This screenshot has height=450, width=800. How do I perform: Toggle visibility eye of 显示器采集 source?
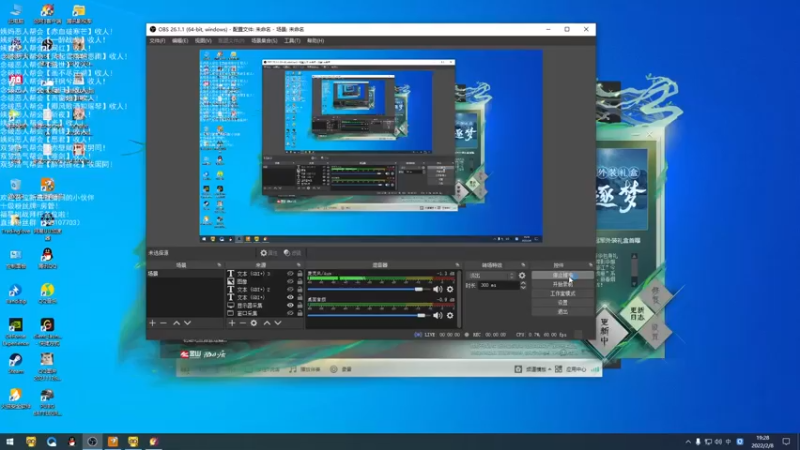[x=290, y=306]
